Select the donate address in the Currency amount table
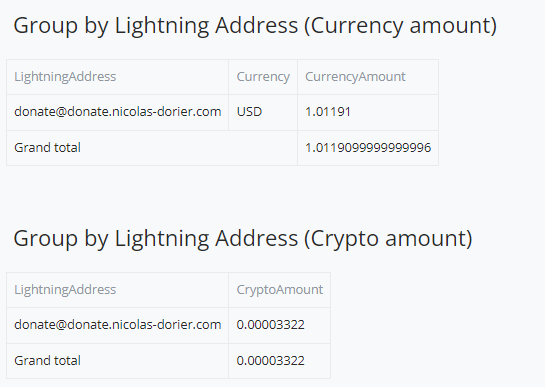 (x=117, y=112)
